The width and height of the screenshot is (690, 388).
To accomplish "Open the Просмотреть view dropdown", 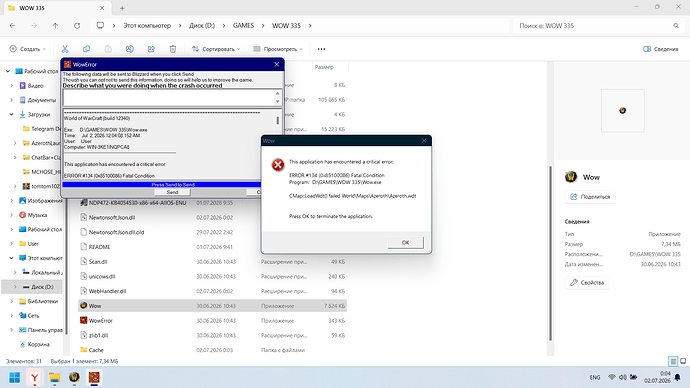I will 278,49.
